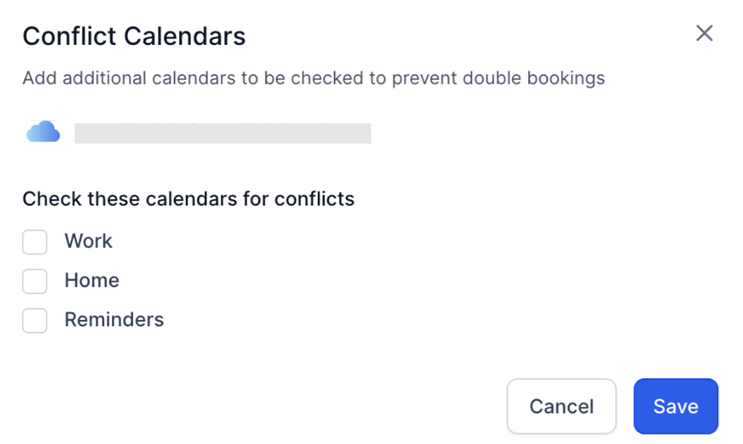Check the Work calendar checkbox
The width and height of the screenshot is (743, 444).
point(35,242)
